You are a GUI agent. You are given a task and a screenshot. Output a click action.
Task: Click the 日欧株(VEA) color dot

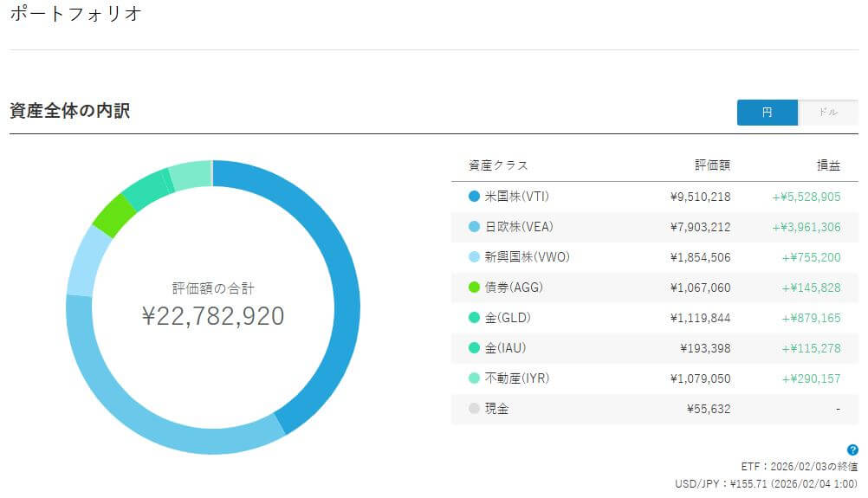pos(473,227)
